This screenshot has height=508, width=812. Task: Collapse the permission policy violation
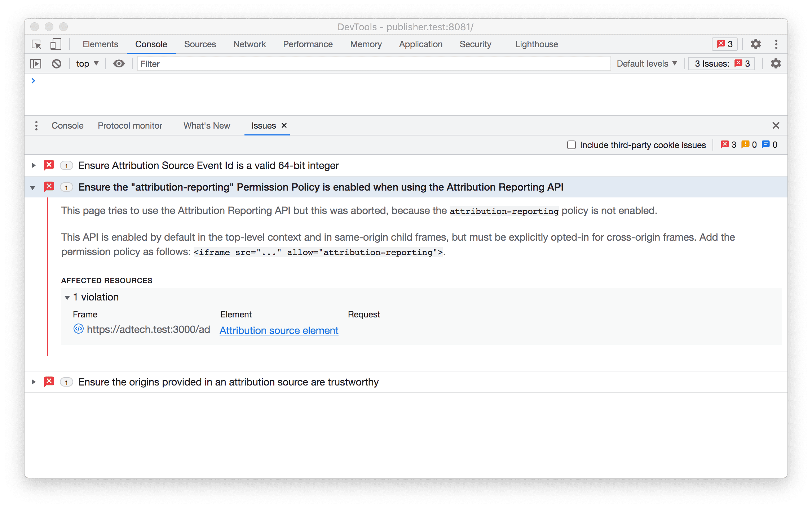[34, 187]
